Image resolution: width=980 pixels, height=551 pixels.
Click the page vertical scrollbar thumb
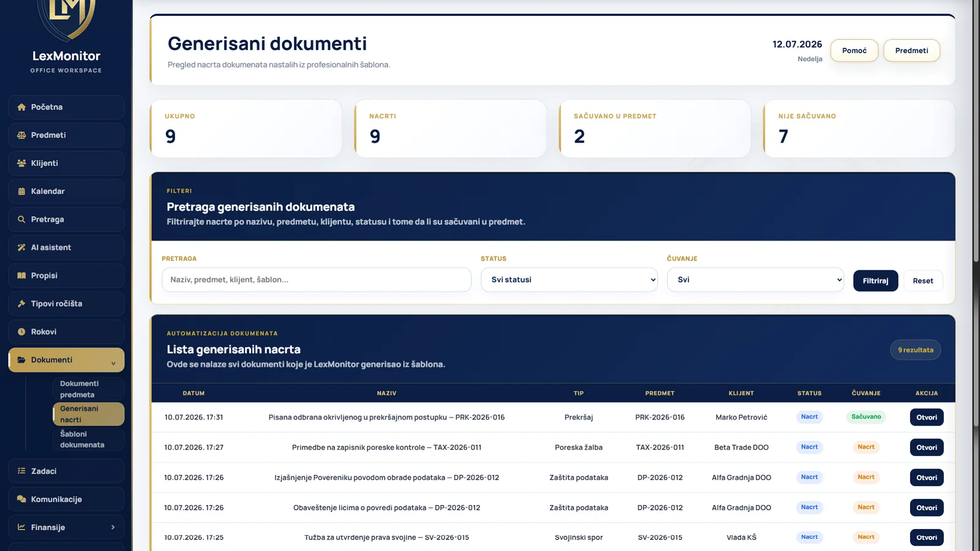[x=976, y=132]
